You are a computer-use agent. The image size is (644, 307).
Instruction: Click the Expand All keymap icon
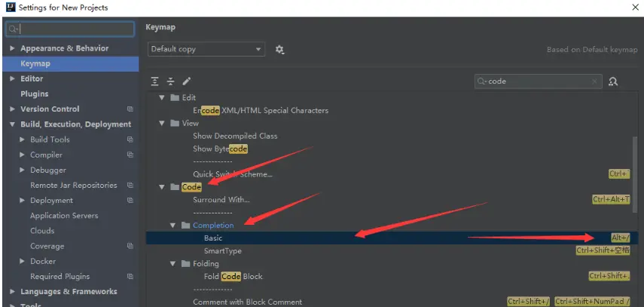(x=154, y=81)
